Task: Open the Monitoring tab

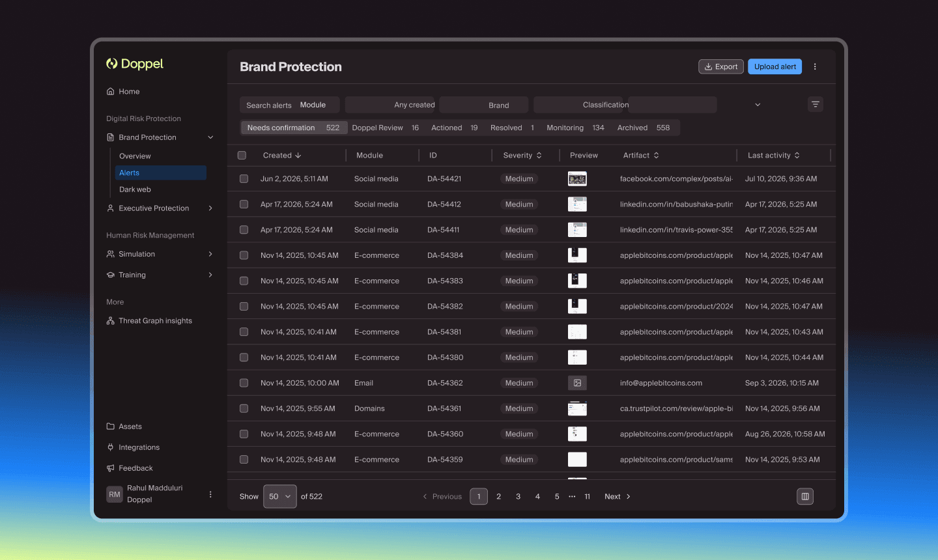Action: tap(575, 128)
